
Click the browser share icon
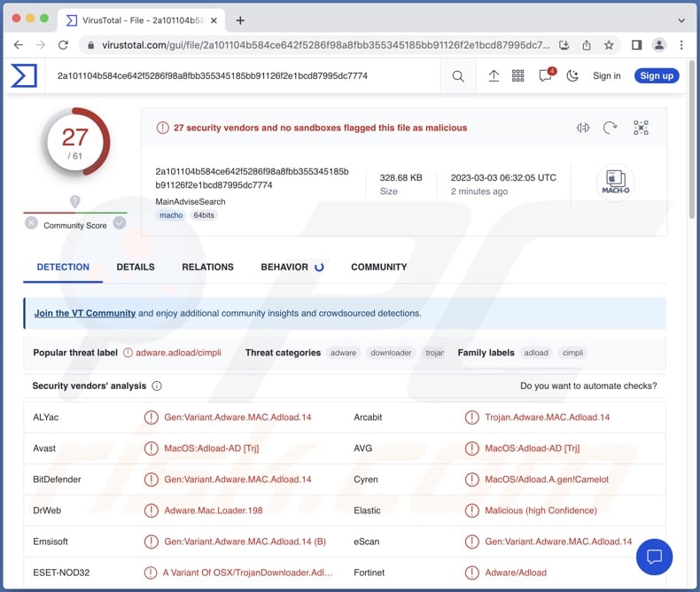(x=587, y=45)
